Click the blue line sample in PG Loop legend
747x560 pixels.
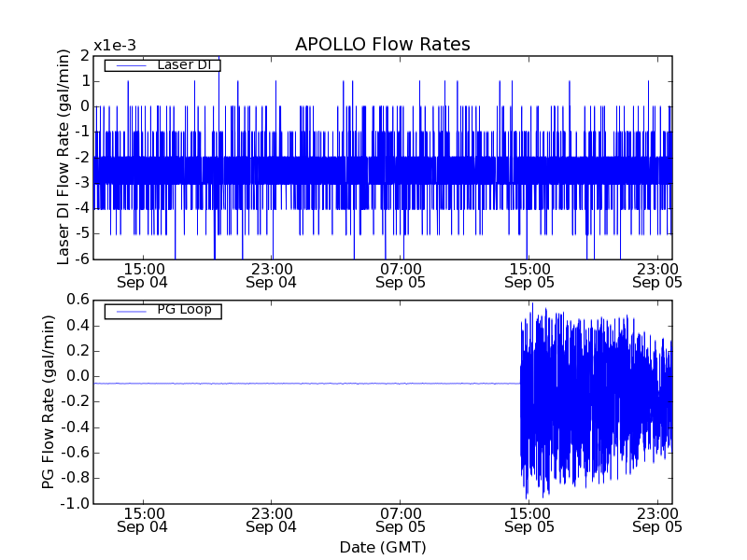tap(129, 311)
